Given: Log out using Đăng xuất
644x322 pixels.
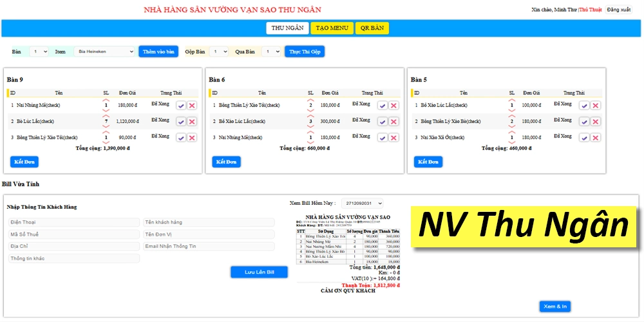Looking at the screenshot, I should (x=619, y=10).
